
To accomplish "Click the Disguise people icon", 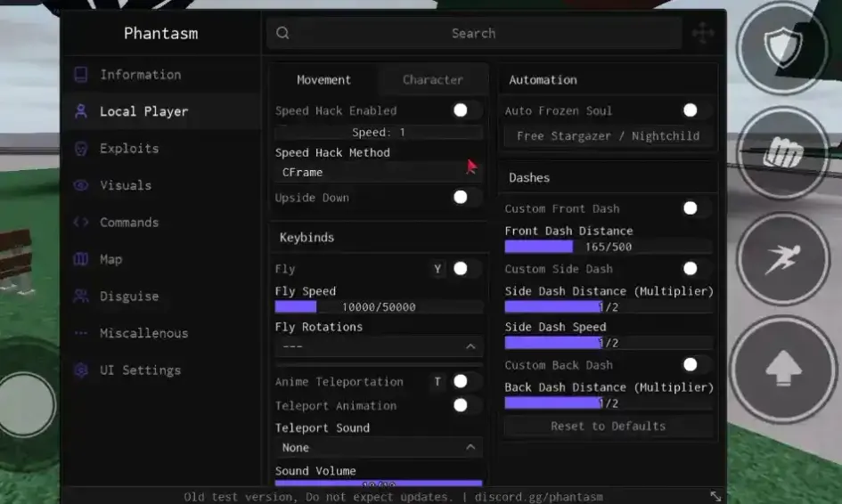I will click(x=81, y=296).
